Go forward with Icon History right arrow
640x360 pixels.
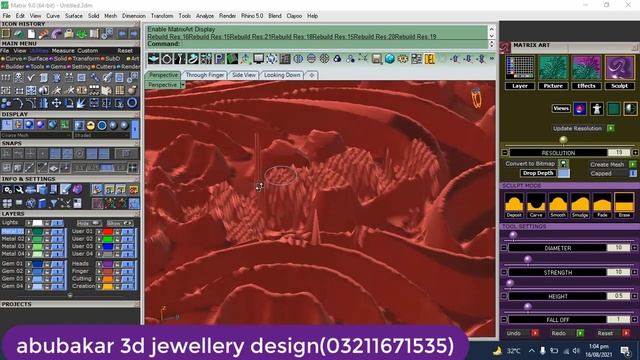(134, 33)
